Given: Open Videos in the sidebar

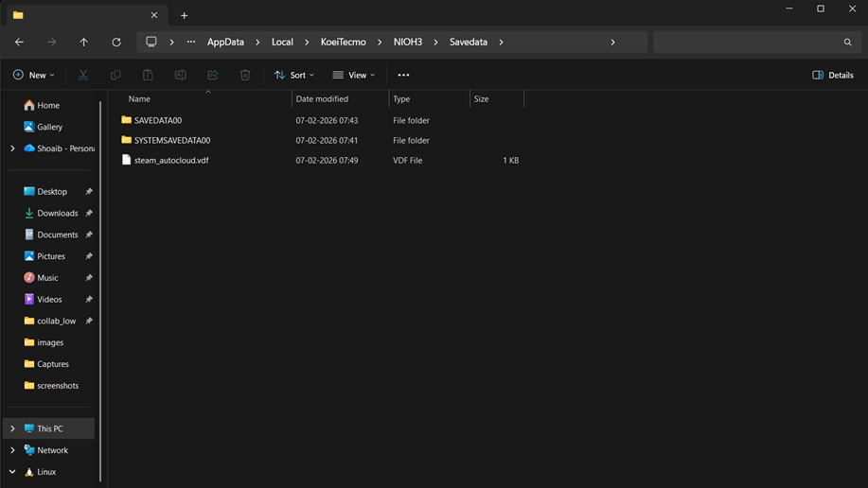Looking at the screenshot, I should [48, 300].
